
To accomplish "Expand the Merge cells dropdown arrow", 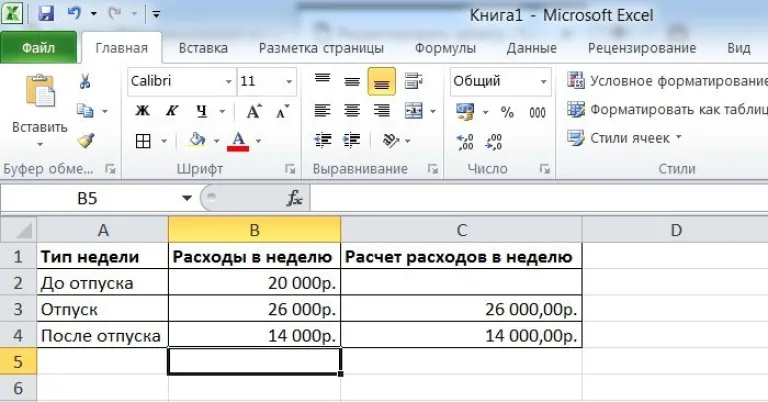I will 433,112.
